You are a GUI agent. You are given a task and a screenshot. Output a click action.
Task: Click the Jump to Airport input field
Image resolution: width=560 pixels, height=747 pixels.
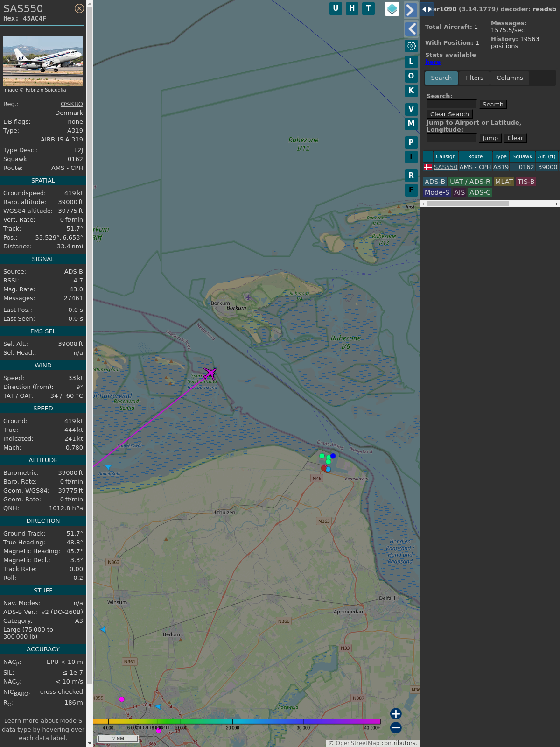click(x=451, y=138)
